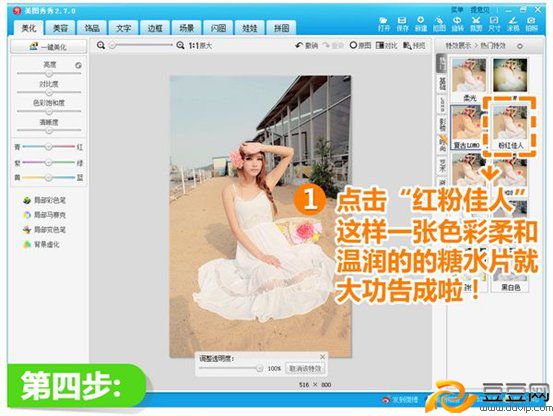
Task: Click the 亮度 brightness slider handle
Action: pos(49,73)
